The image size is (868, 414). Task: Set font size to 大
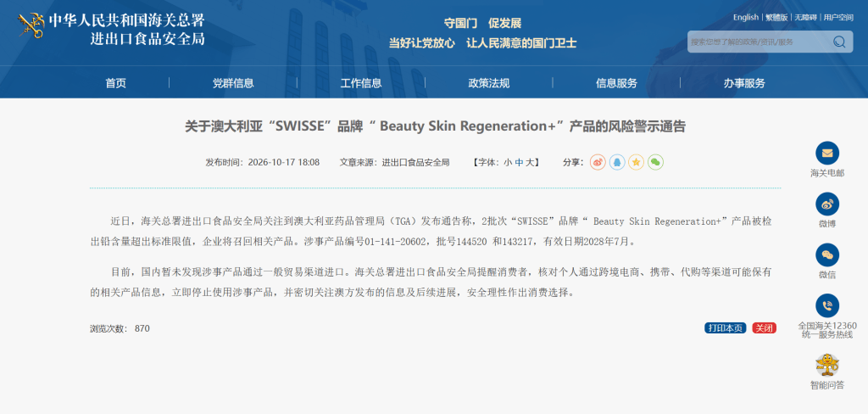tap(530, 162)
